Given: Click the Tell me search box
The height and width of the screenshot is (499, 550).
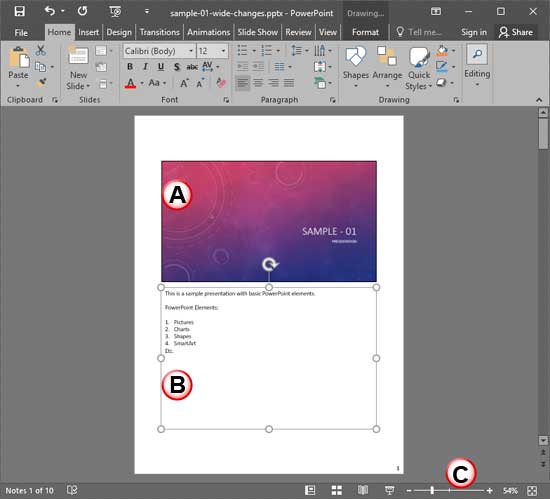Looking at the screenshot, I should (418, 32).
